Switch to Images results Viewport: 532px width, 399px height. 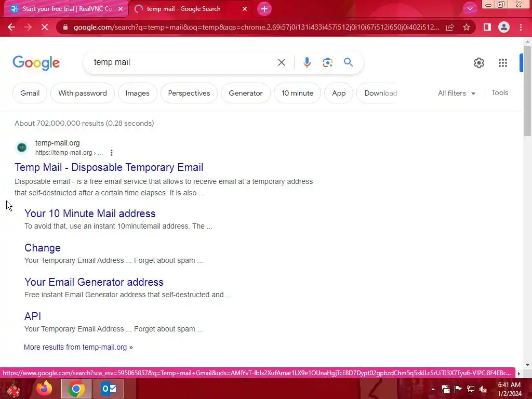pyautogui.click(x=137, y=93)
